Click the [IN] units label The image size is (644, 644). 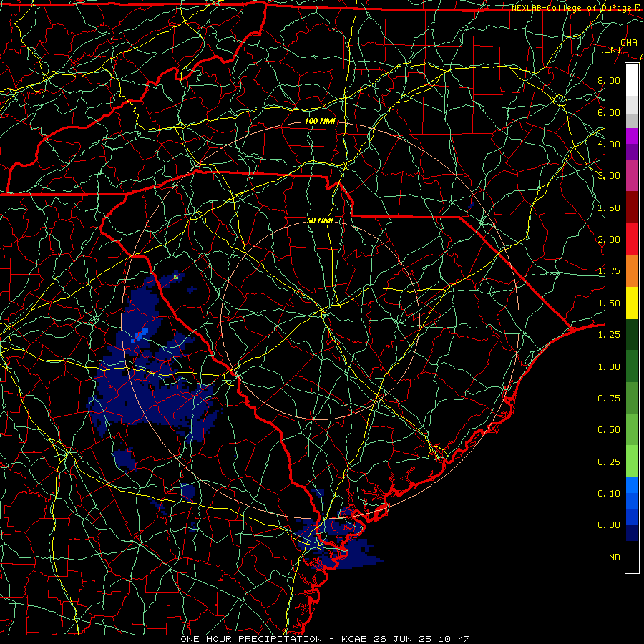611,49
